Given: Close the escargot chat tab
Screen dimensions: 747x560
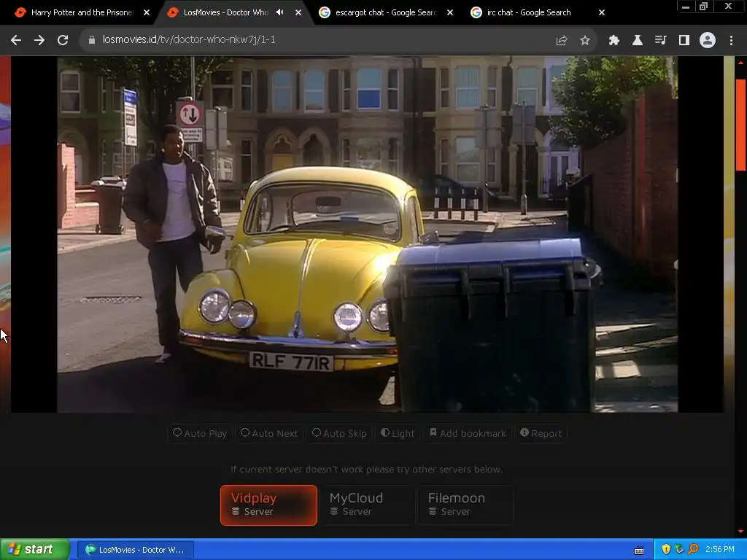Looking at the screenshot, I should (x=449, y=12).
